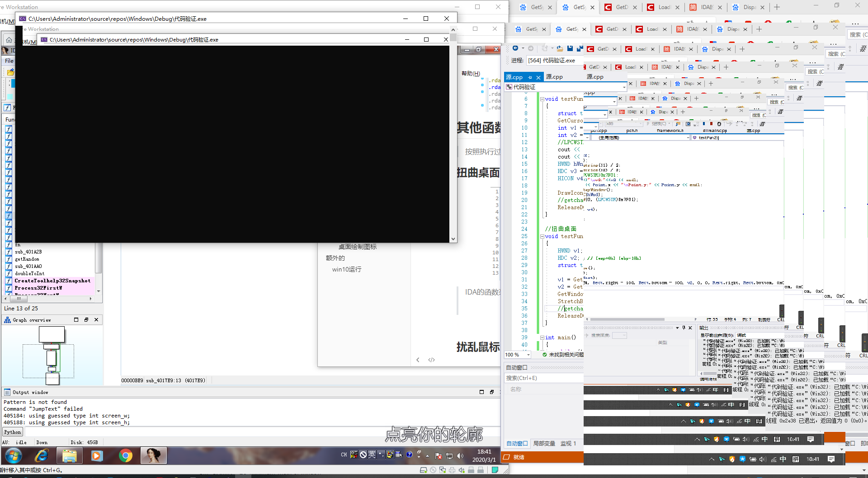Open Windows Media Player on Windows 7 taskbar

pyautogui.click(x=97, y=455)
